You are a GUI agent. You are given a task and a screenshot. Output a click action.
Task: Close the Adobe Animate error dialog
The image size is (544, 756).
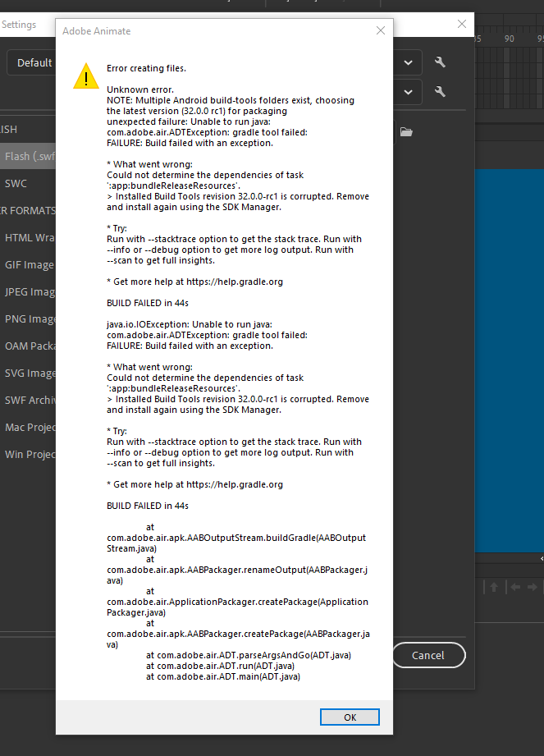(381, 30)
